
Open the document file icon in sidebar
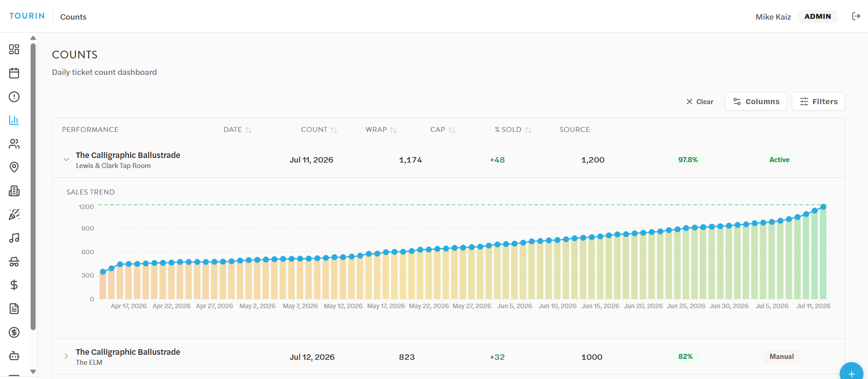click(14, 309)
